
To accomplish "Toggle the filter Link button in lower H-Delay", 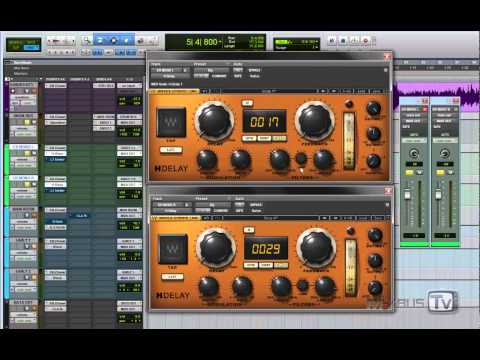I will coord(303,285).
